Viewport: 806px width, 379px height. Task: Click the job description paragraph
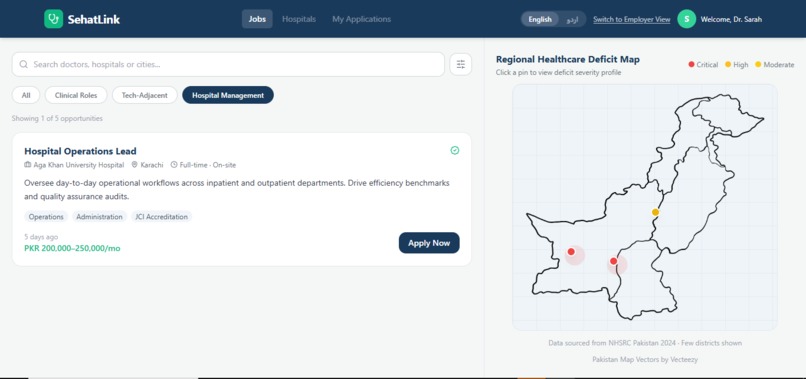point(237,190)
